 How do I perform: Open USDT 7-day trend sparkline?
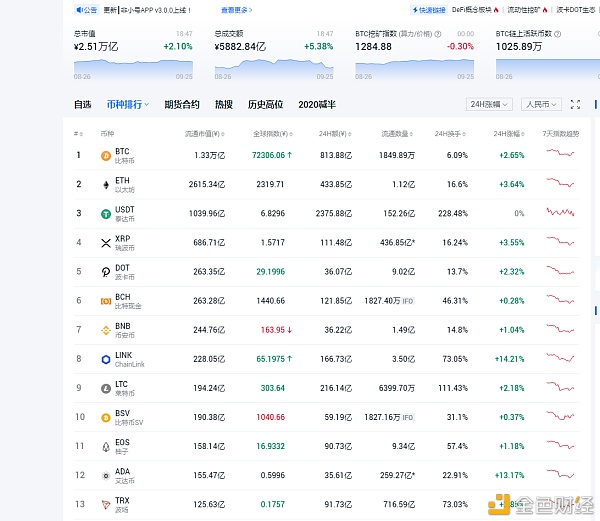click(560, 212)
